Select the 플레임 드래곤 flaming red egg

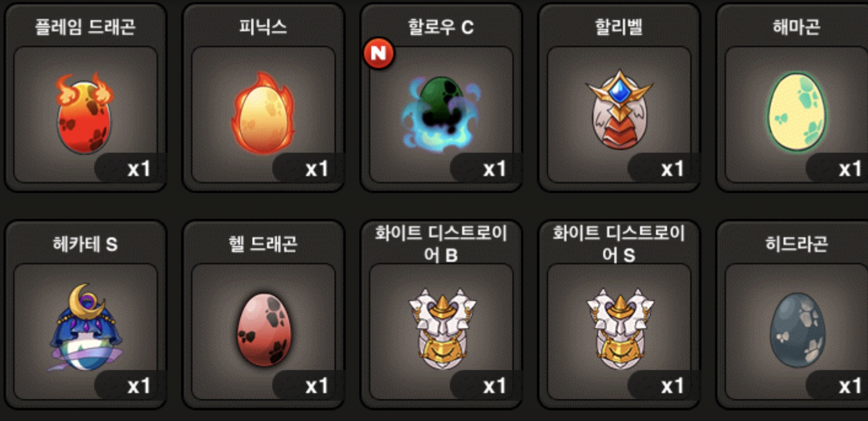[85, 113]
